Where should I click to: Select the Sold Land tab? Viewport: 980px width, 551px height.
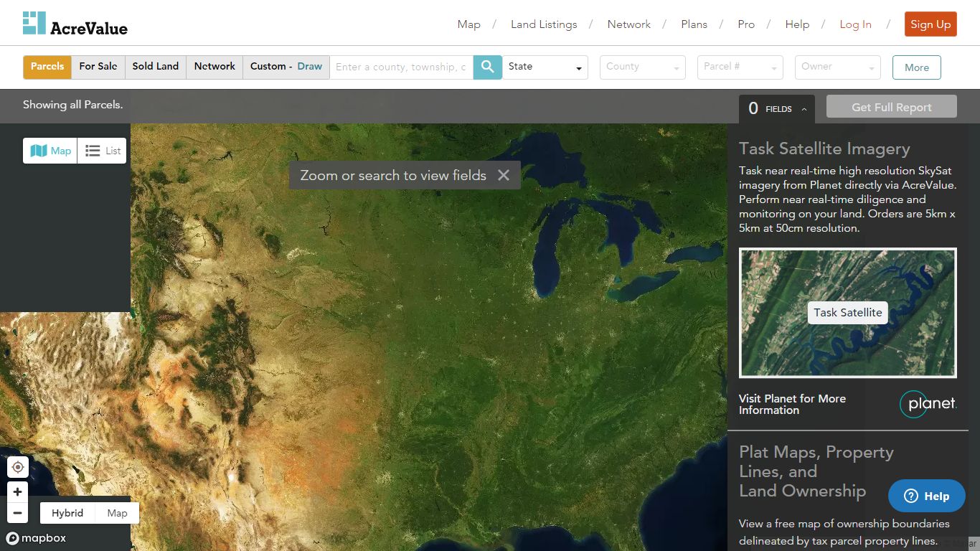(156, 67)
